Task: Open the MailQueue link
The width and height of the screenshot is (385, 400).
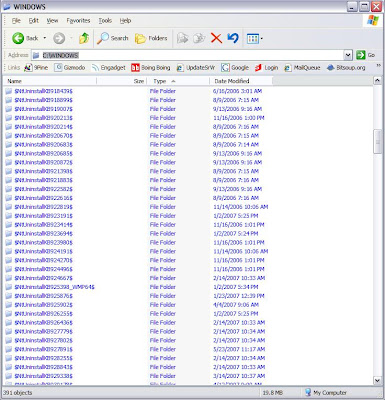Action: 302,68
